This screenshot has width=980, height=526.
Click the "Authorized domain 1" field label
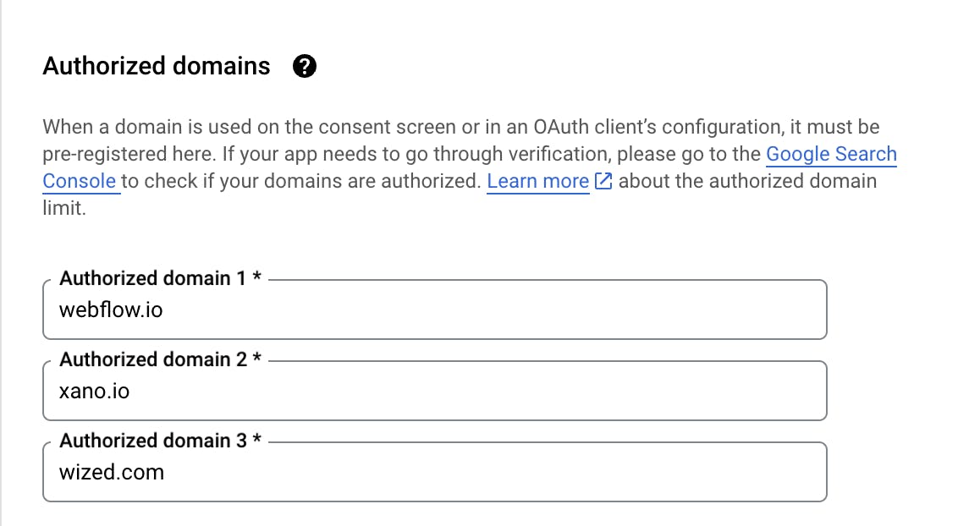click(152, 278)
